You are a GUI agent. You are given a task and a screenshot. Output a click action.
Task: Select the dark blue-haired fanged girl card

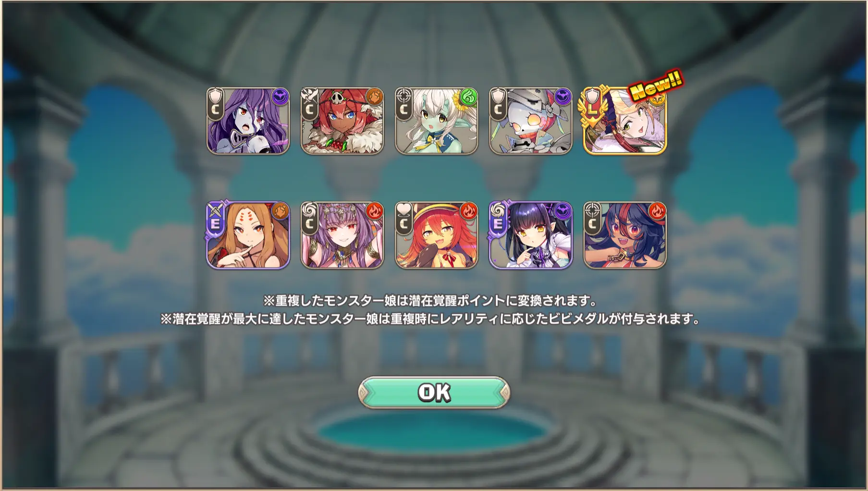coord(624,235)
